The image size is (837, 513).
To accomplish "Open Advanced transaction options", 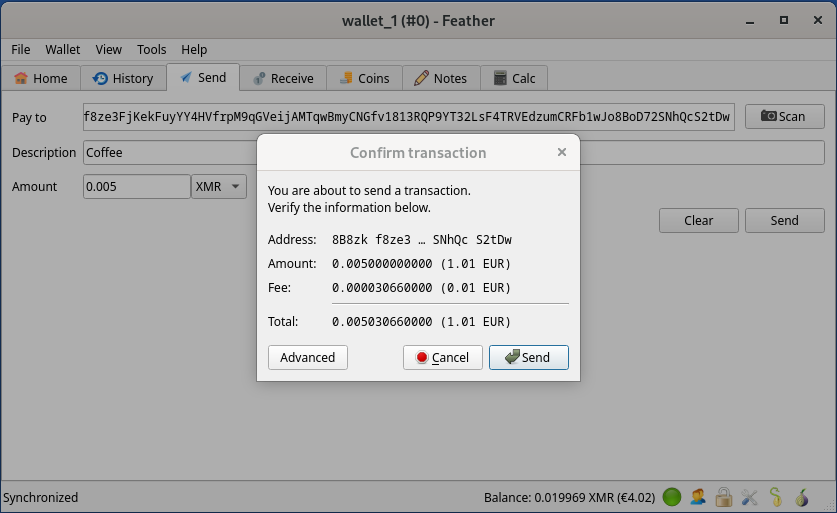I will tap(308, 358).
